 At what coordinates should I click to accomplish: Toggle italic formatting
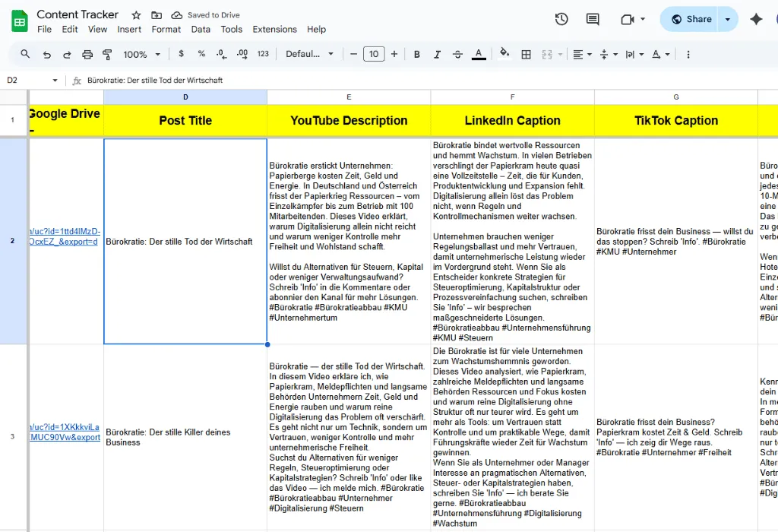(x=437, y=54)
